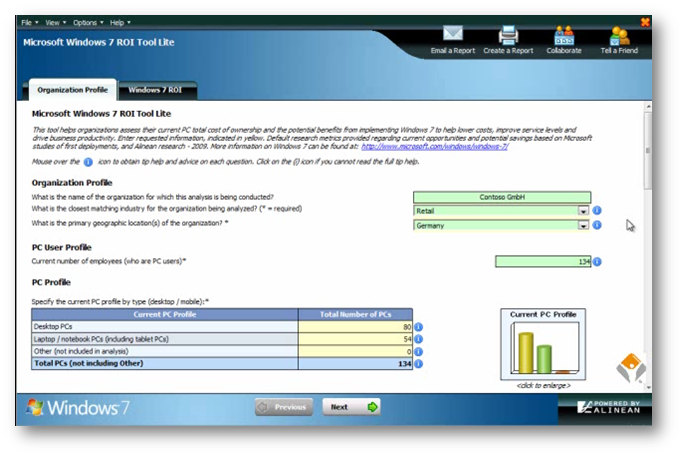The height and width of the screenshot is (456, 682).
Task: Click the number of employees field showing 134
Action: tap(543, 262)
